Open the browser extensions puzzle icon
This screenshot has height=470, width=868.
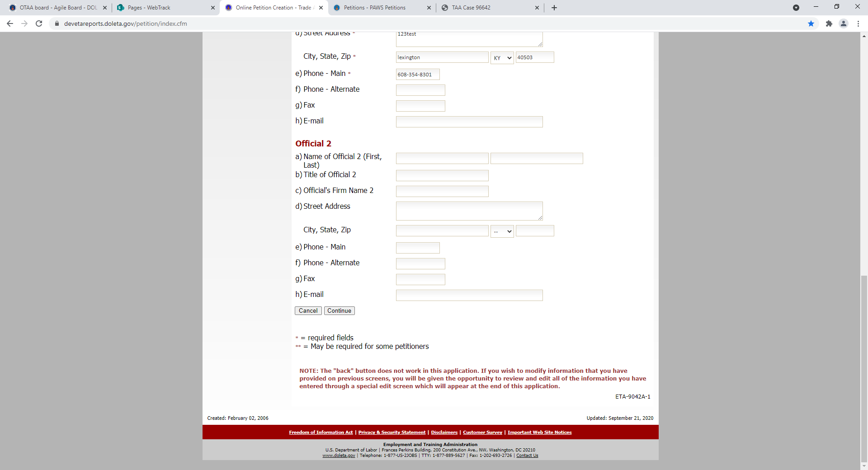[829, 23]
